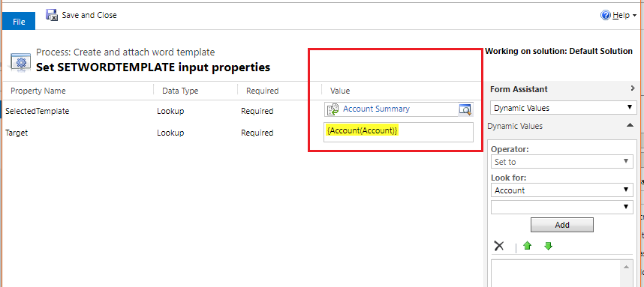Open the Account Summary template link
644x287 pixels.
[376, 109]
